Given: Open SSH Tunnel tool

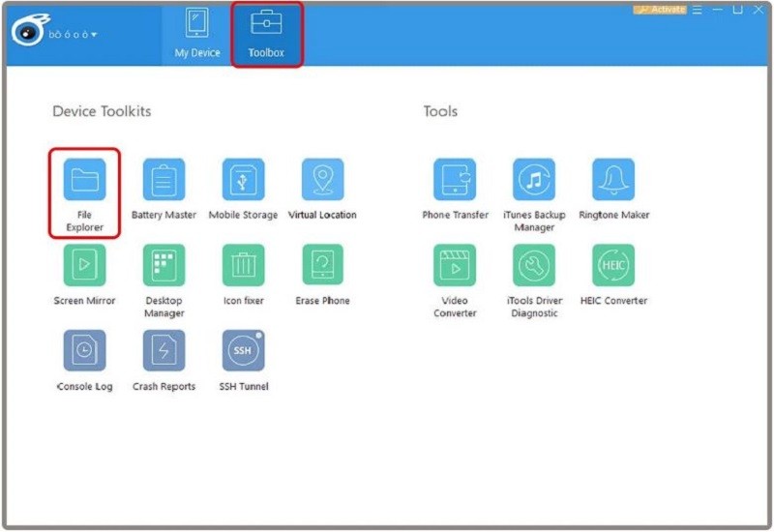Looking at the screenshot, I should (x=244, y=350).
